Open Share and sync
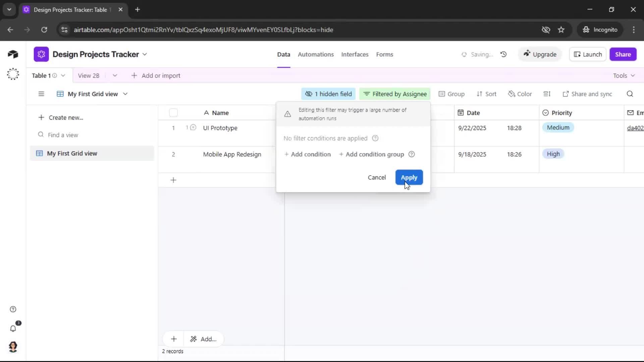The width and height of the screenshot is (644, 362). coord(587,94)
